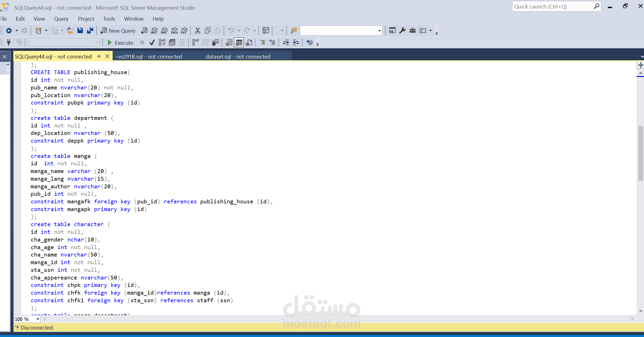Screen dimensions: 644x337
Task: Click the vertical scrollbar thumb
Action: tap(640, 153)
